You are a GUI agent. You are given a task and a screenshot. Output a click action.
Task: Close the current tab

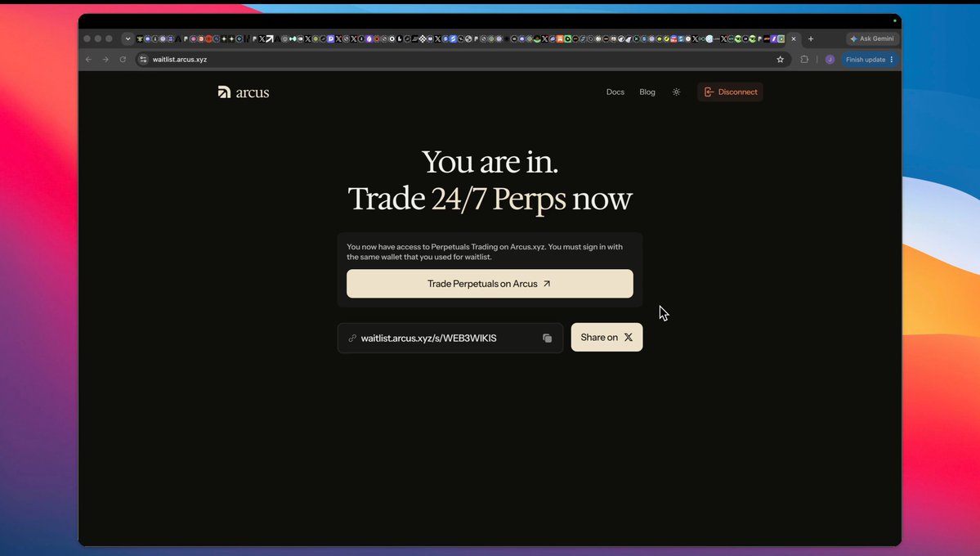pos(794,38)
